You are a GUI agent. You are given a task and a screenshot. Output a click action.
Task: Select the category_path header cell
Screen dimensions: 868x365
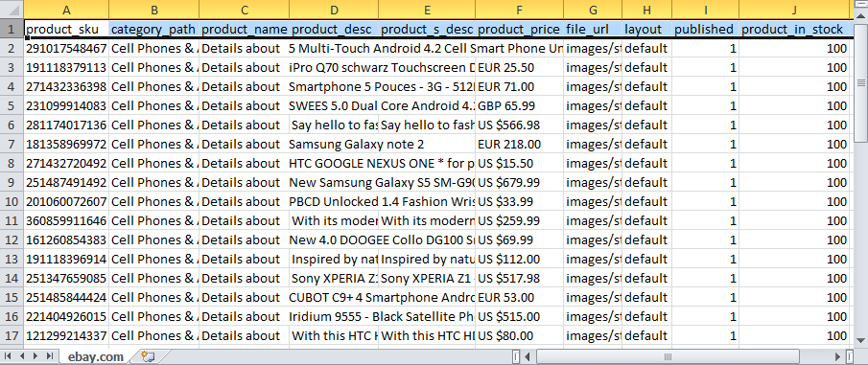coord(154,29)
